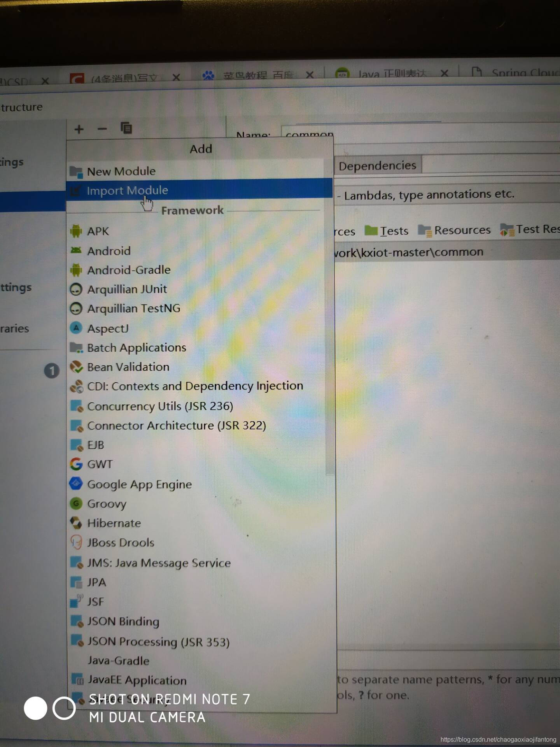Click the plus Add button in toolbar
This screenshot has width=560, height=747.
click(x=79, y=129)
